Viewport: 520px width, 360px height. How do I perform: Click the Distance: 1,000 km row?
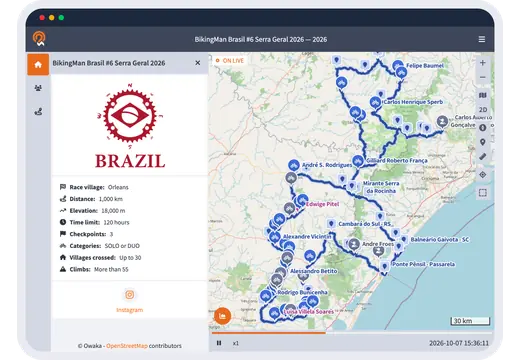pyautogui.click(x=91, y=199)
